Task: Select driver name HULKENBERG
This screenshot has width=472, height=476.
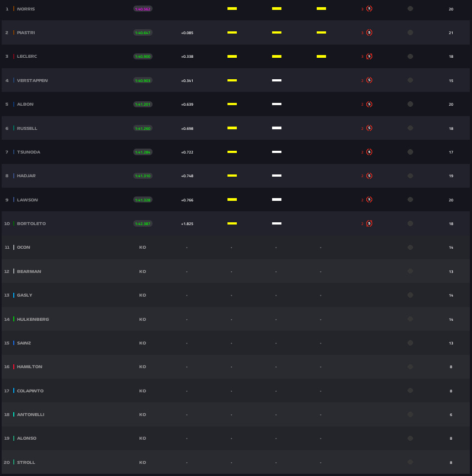Action: [33, 319]
